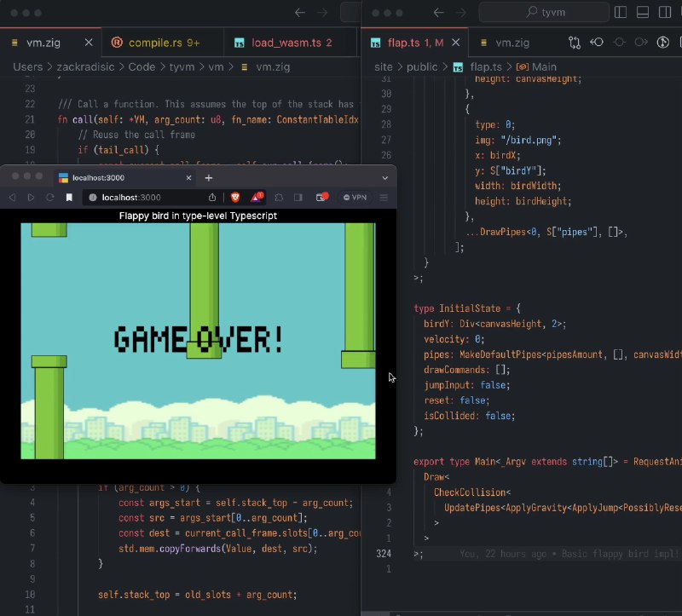Click flap.ts in the right breadcrumb
This screenshot has height=616, width=682.
486,67
